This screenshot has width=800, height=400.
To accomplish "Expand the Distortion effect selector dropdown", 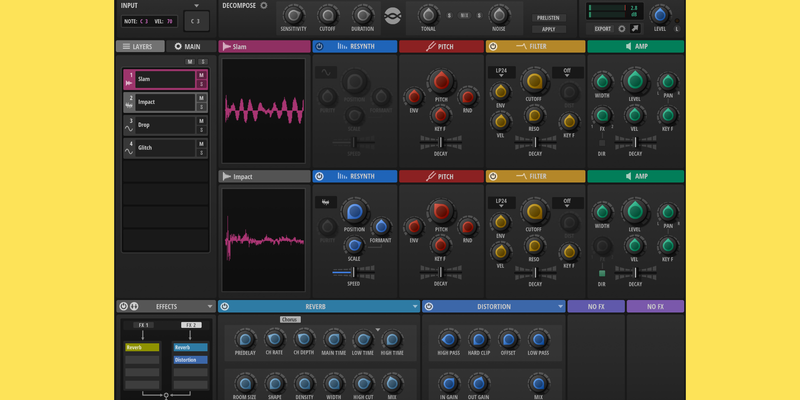I will click(x=560, y=307).
